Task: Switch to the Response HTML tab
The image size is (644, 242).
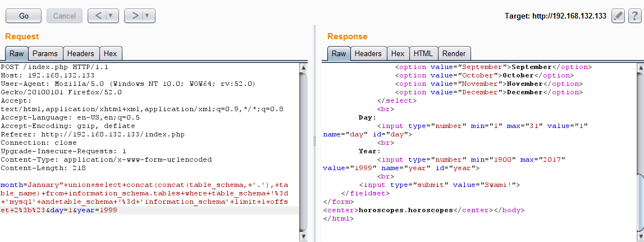Action: pyautogui.click(x=423, y=53)
